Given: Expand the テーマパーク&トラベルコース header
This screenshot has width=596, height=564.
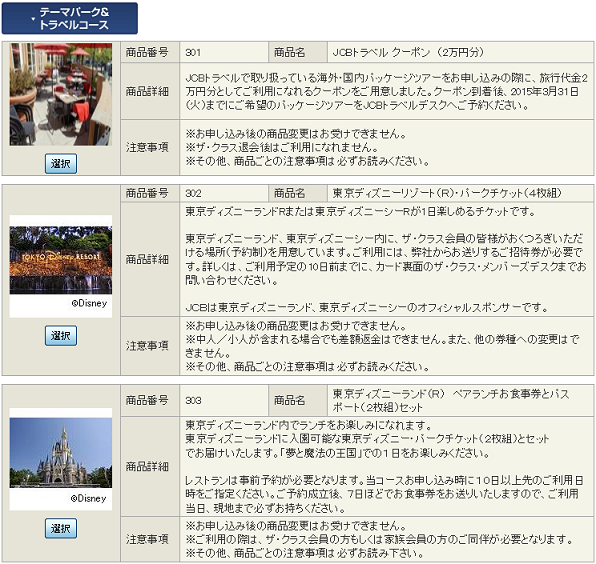Looking at the screenshot, I should (x=70, y=18).
